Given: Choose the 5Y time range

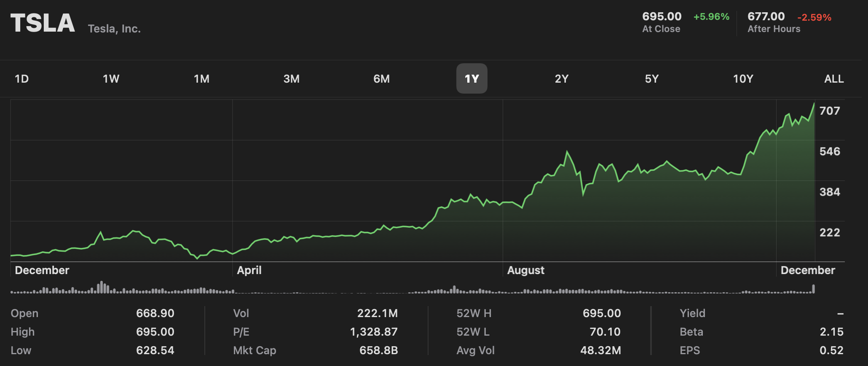Looking at the screenshot, I should [652, 79].
